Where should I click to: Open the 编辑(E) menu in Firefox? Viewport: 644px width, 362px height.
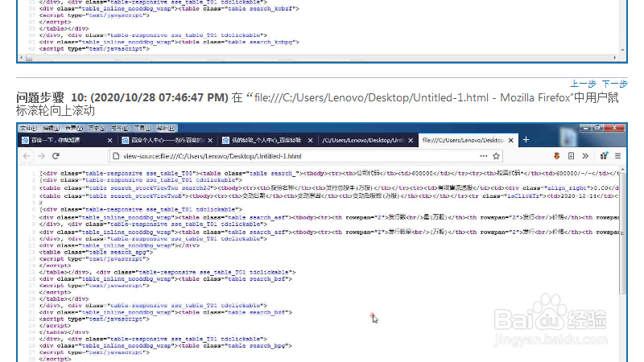pos(52,128)
